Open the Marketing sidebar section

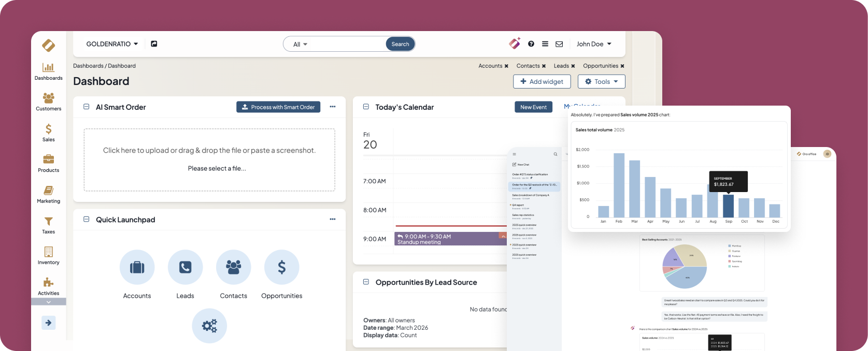click(x=49, y=194)
